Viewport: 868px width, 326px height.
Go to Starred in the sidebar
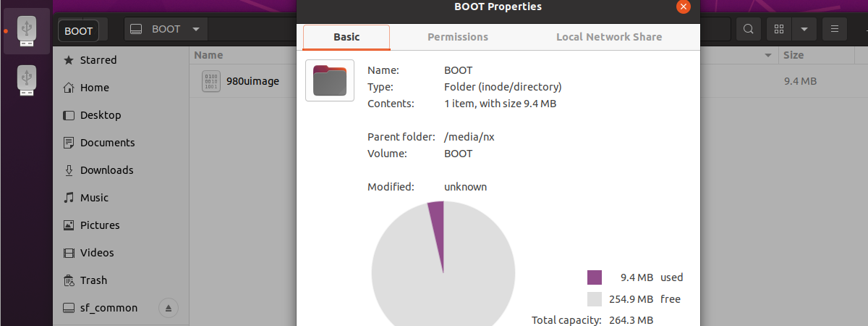(121, 60)
